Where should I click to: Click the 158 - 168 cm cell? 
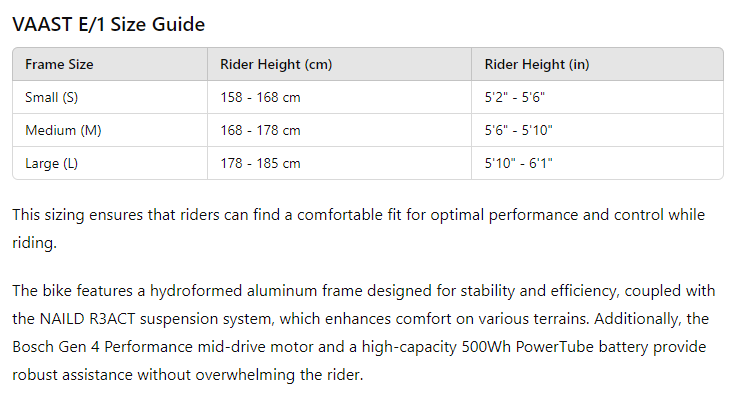pyautogui.click(x=260, y=98)
